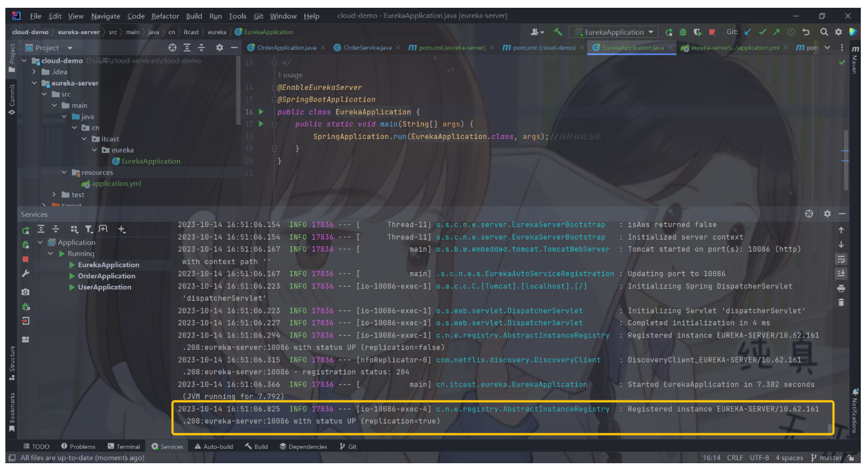Open Services filter options
The image size is (868, 468).
[89, 230]
